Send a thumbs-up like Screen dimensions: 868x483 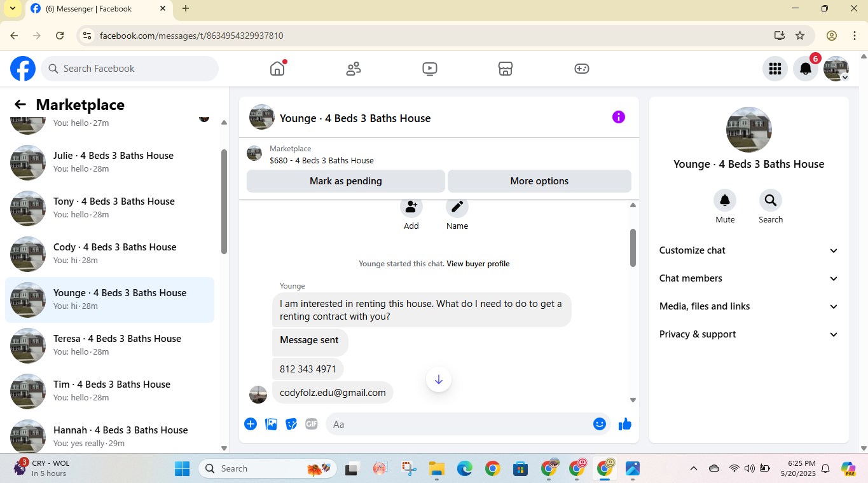(625, 424)
